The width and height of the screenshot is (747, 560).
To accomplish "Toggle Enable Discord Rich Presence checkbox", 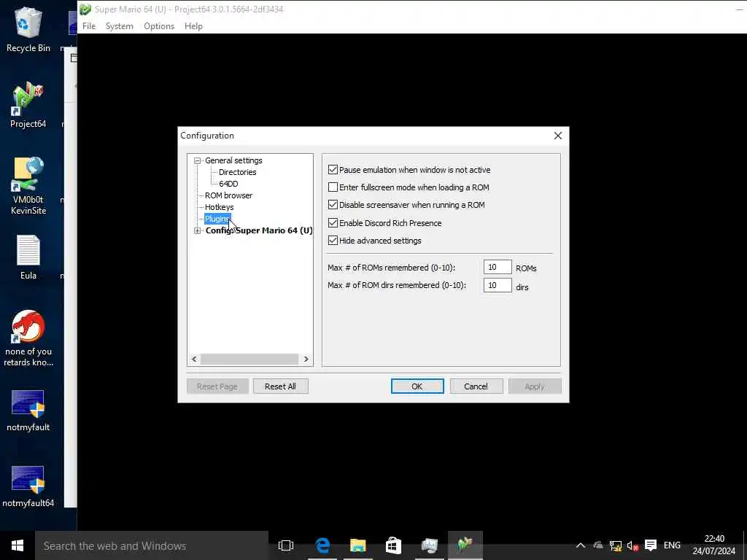I will 333,223.
